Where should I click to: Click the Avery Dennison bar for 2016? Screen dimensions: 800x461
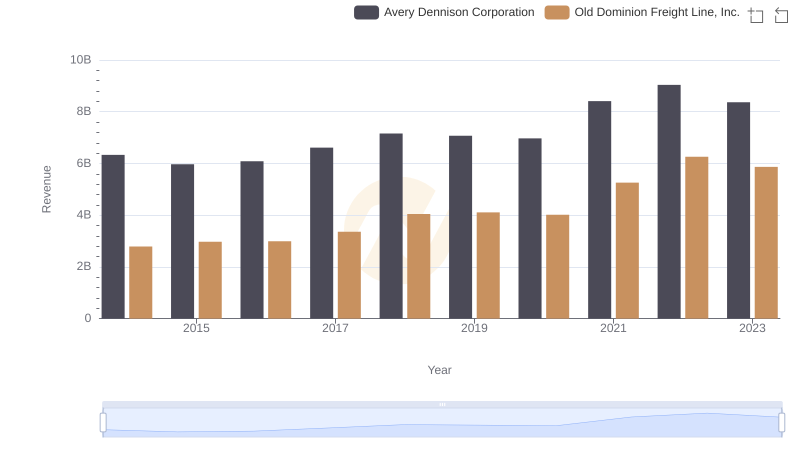click(x=252, y=240)
